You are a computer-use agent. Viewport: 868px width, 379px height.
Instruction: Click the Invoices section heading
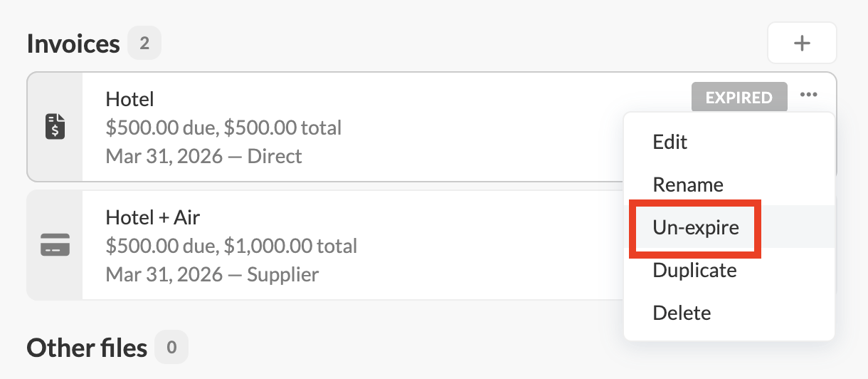73,43
